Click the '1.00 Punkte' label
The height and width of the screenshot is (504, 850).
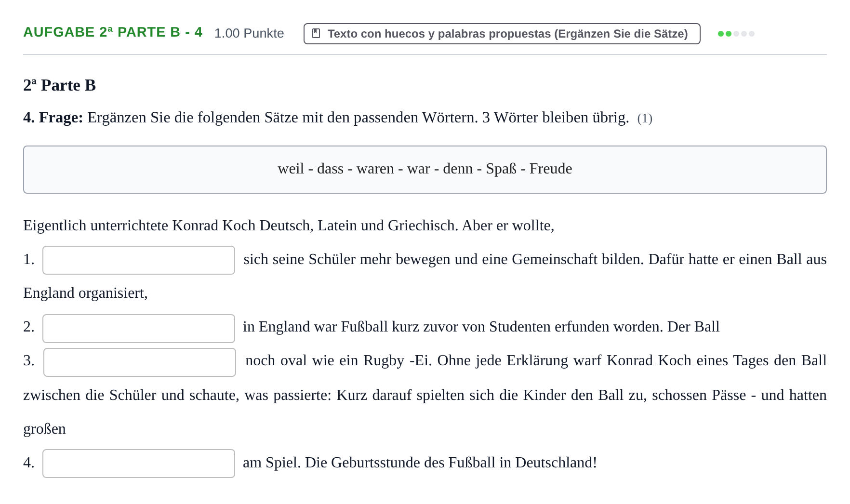click(249, 33)
